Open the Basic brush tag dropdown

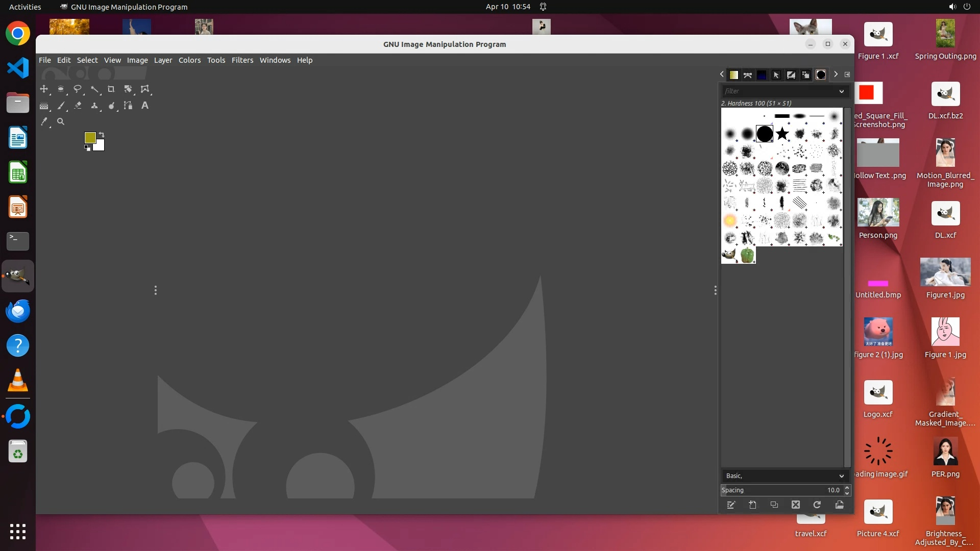(842, 476)
